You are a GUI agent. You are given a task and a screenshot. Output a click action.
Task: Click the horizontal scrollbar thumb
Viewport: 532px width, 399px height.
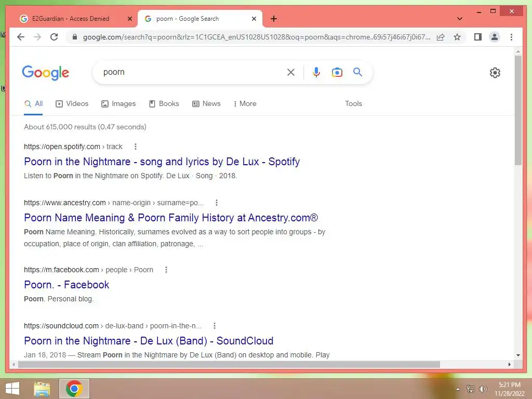coord(229,364)
